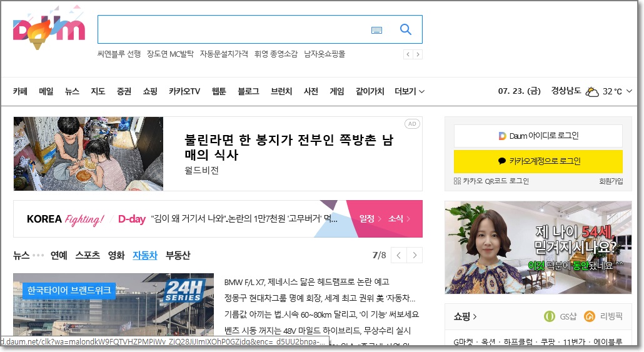The image size is (644, 352).
Task: Click the AD badge on the banner
Action: coord(413,124)
